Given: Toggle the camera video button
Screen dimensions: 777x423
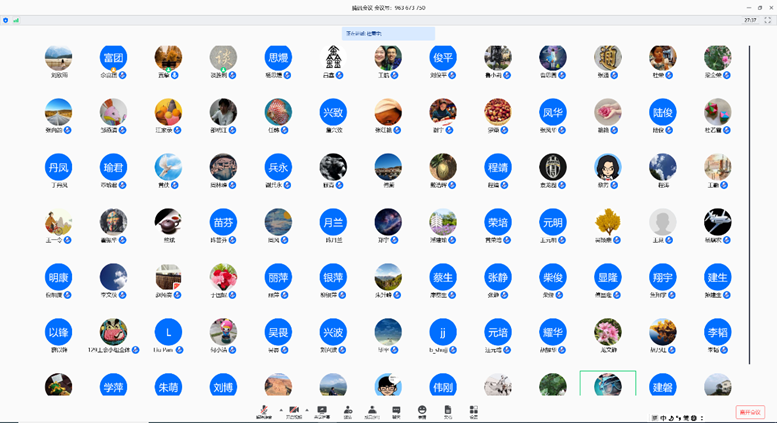Looking at the screenshot, I should click(x=294, y=410).
